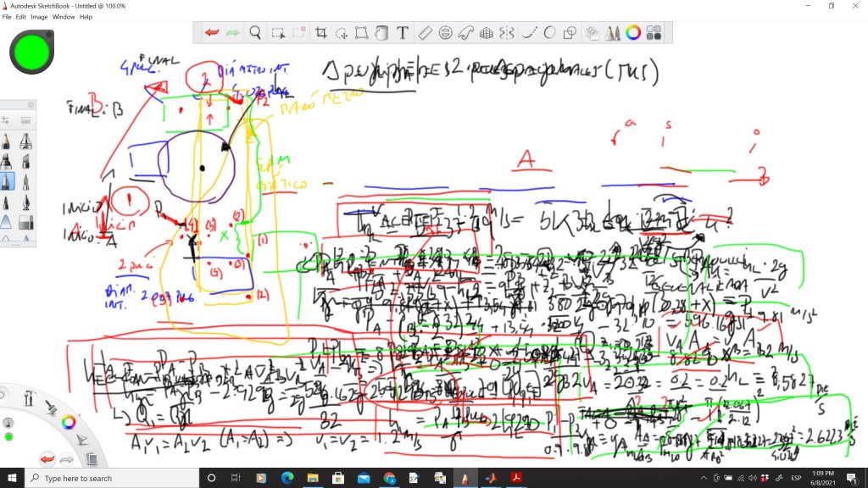Image resolution: width=868 pixels, height=488 pixels.
Task: Toggle the Symmetry tool
Action: point(507,33)
